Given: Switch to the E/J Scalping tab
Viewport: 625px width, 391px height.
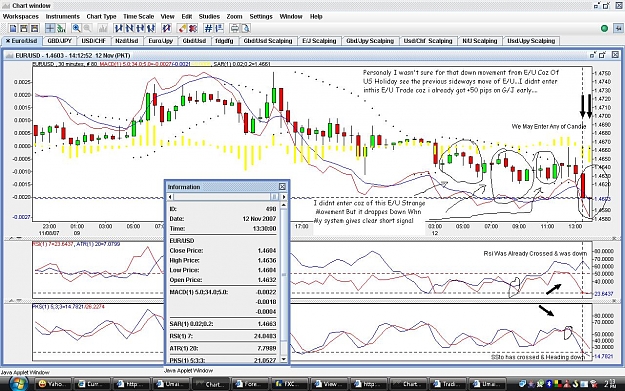Looking at the screenshot, I should pyautogui.click(x=319, y=41).
